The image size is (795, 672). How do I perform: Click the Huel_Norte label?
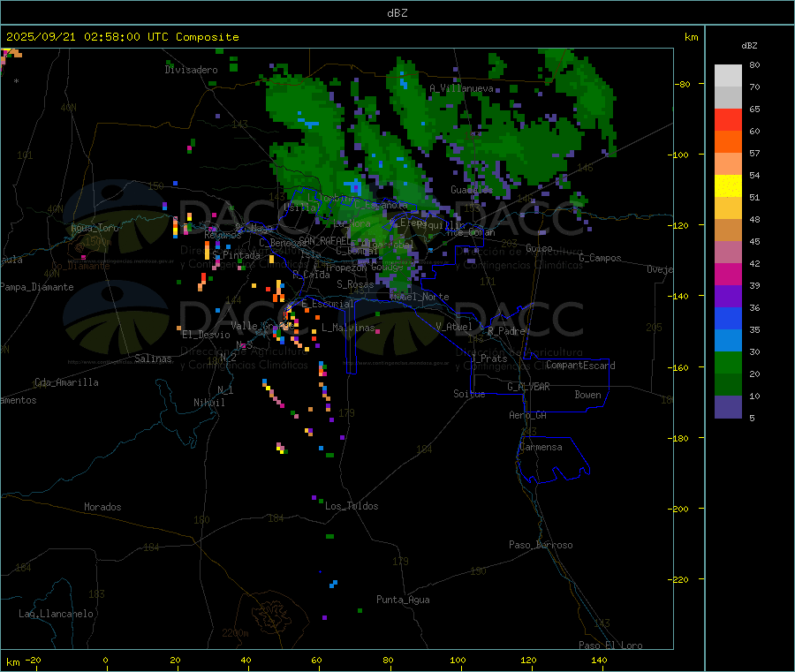420,297
